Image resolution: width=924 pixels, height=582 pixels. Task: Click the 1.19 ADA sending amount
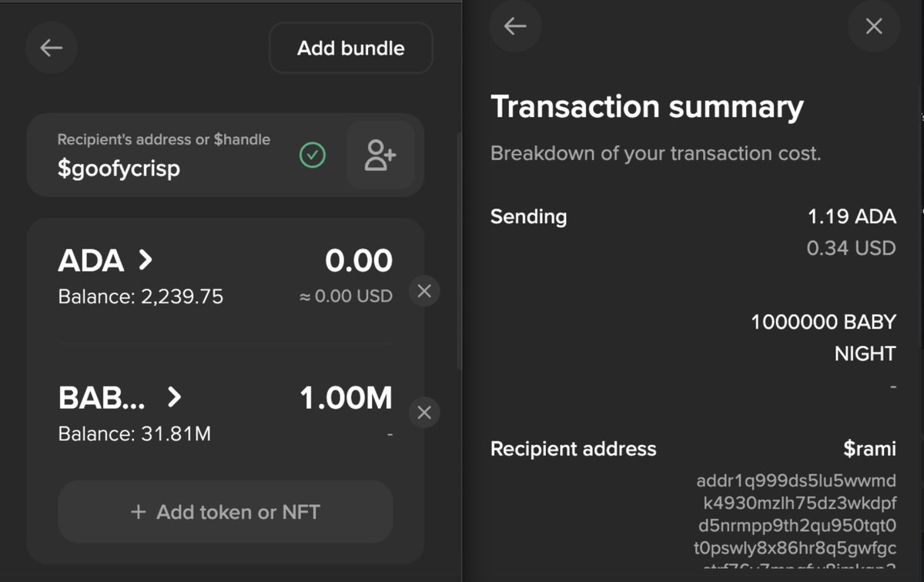[x=852, y=217]
